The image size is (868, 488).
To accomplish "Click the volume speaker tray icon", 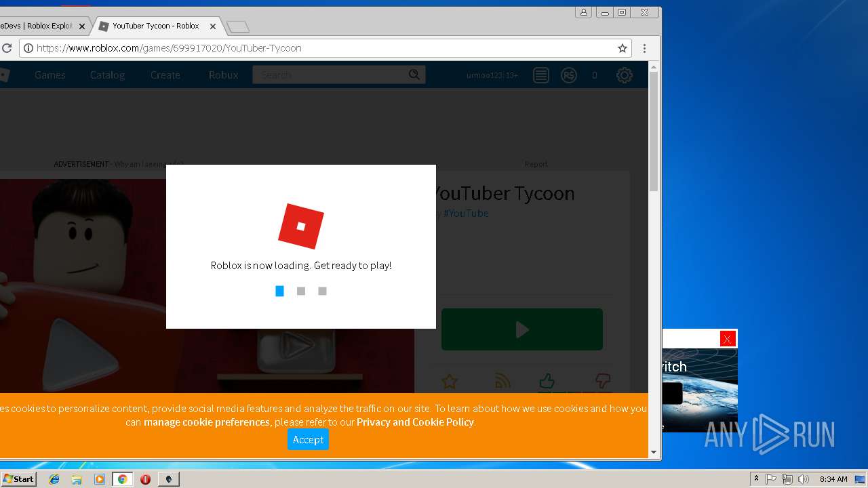I will click(x=804, y=479).
